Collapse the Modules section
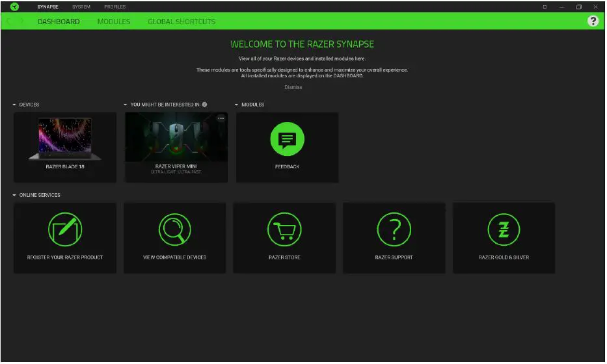The image size is (607, 364). (x=237, y=105)
